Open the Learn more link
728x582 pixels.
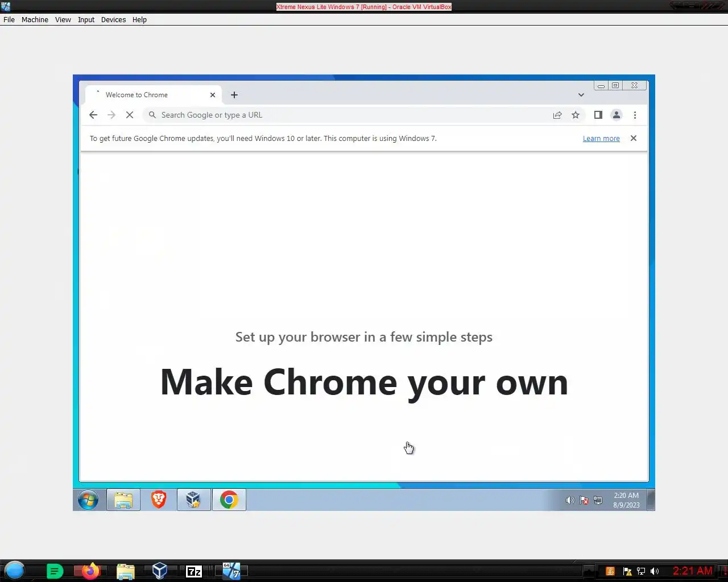pos(601,138)
